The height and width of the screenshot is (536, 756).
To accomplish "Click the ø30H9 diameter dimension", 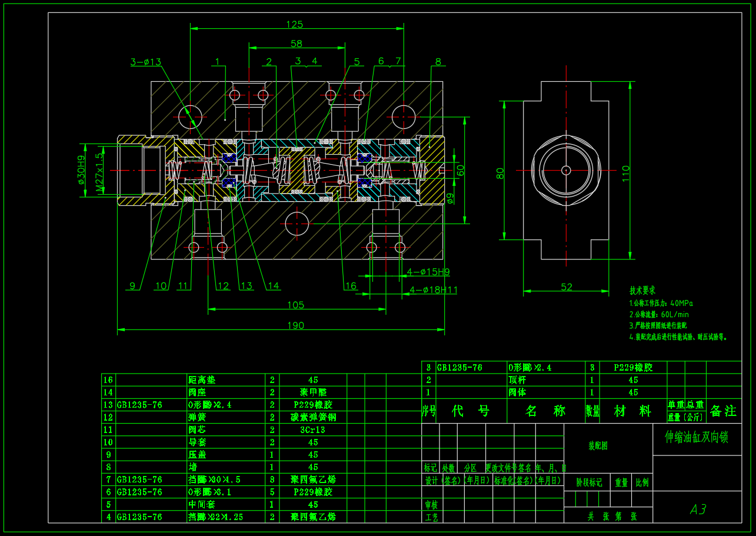I will tap(82, 169).
